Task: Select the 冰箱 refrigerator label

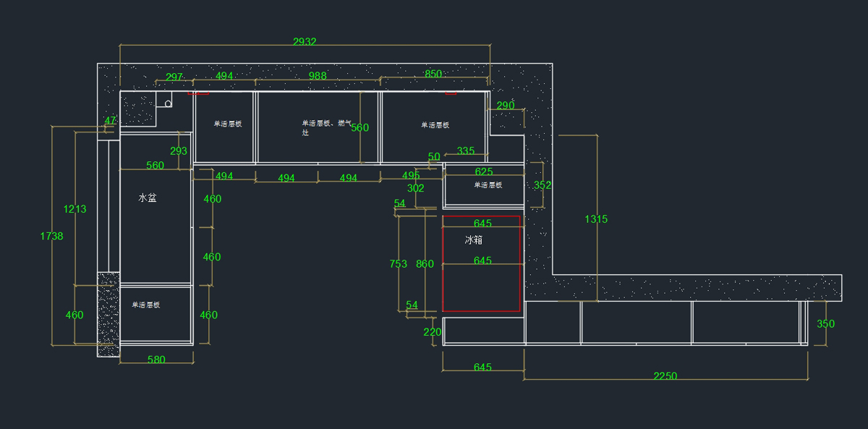Action: pyautogui.click(x=474, y=239)
